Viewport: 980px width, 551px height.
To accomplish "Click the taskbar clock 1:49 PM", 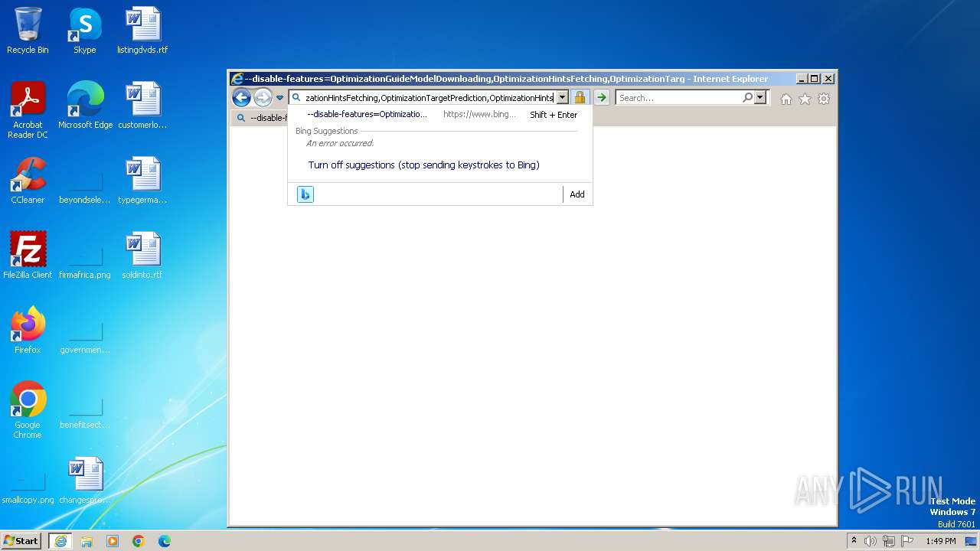I will 941,541.
